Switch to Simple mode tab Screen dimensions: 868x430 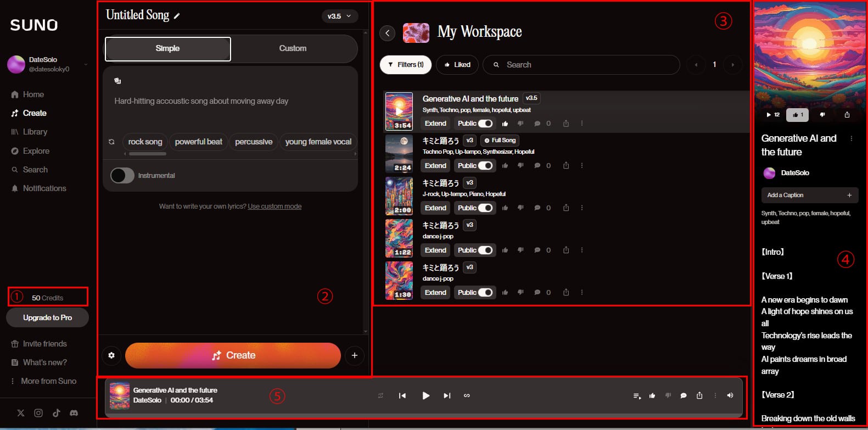click(167, 48)
